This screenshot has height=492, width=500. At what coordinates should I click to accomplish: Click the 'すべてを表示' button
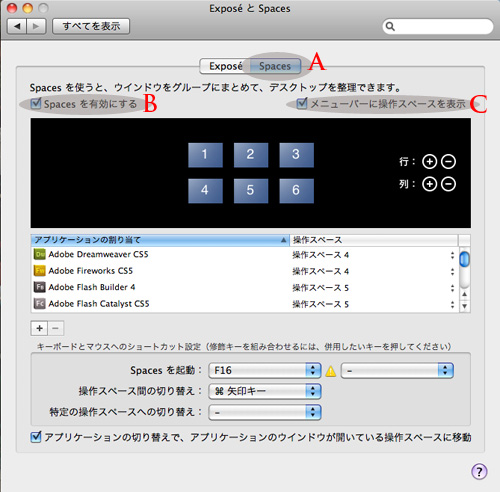coord(91,26)
